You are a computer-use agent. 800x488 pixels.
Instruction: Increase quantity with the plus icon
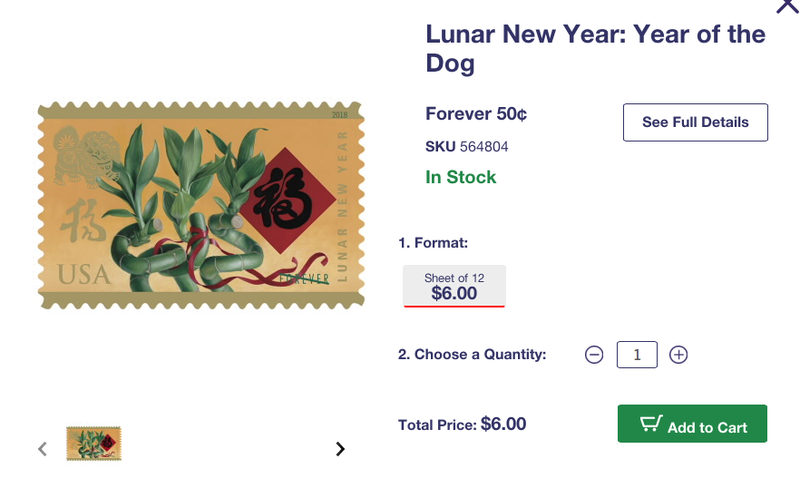678,355
